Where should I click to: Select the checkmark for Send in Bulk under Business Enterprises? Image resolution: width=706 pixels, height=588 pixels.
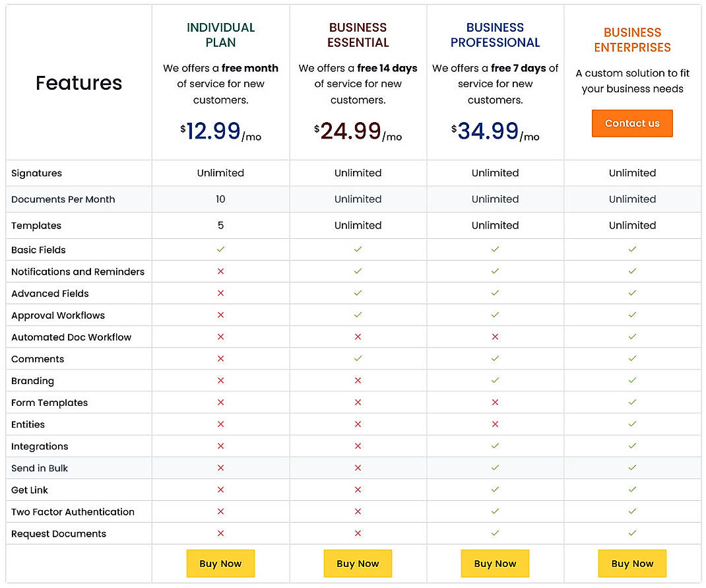632,467
